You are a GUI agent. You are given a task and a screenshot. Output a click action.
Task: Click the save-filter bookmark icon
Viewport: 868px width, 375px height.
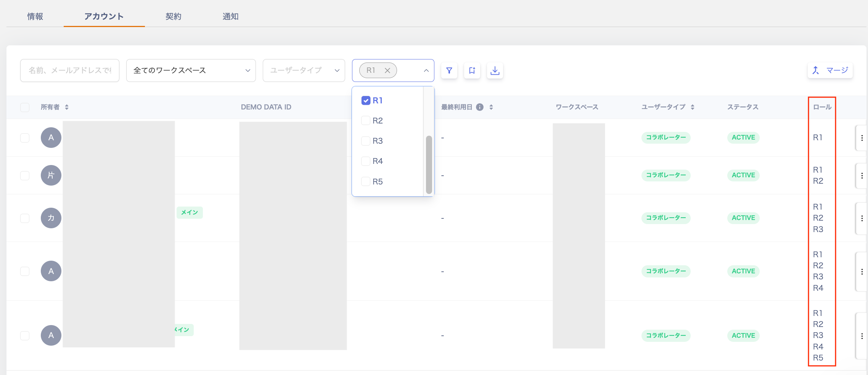[x=472, y=71]
